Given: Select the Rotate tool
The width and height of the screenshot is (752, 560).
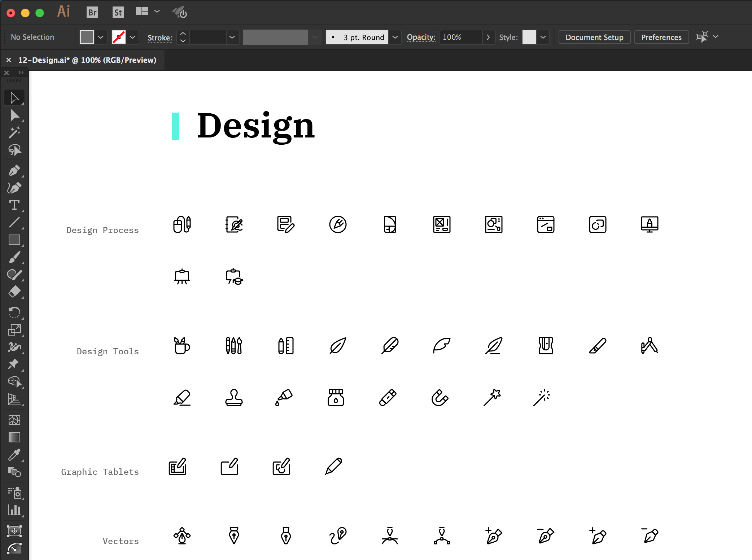Looking at the screenshot, I should pos(14,312).
